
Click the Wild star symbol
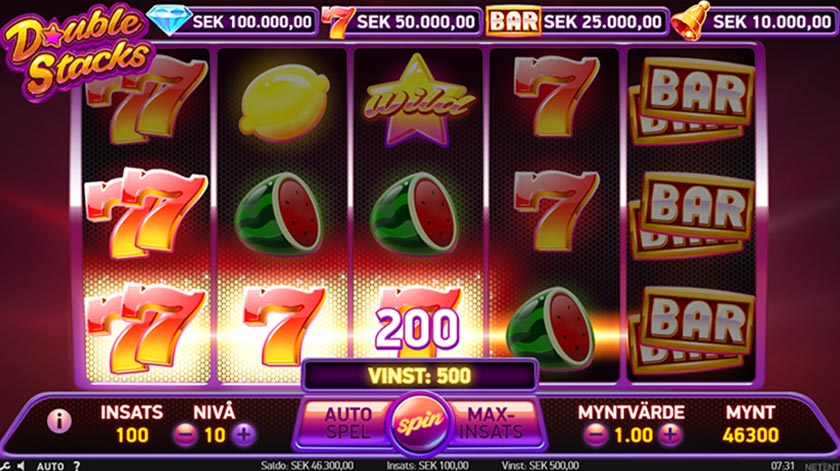tap(417, 101)
